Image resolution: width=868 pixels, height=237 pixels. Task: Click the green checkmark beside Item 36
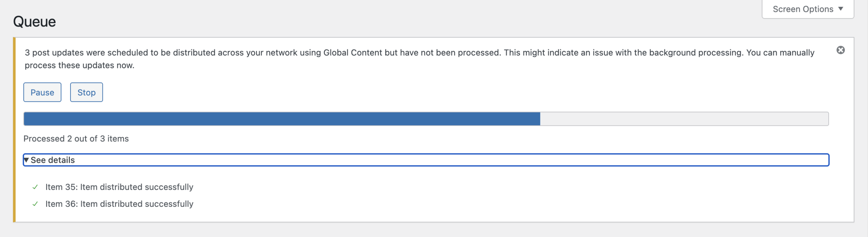[x=35, y=204]
